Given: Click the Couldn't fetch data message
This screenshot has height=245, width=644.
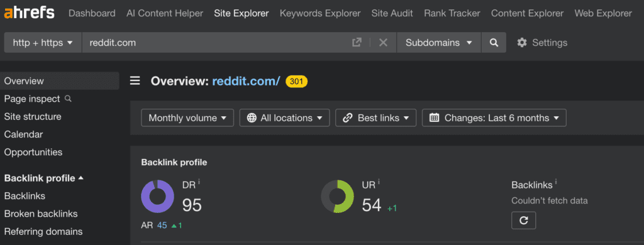Looking at the screenshot, I should point(550,200).
